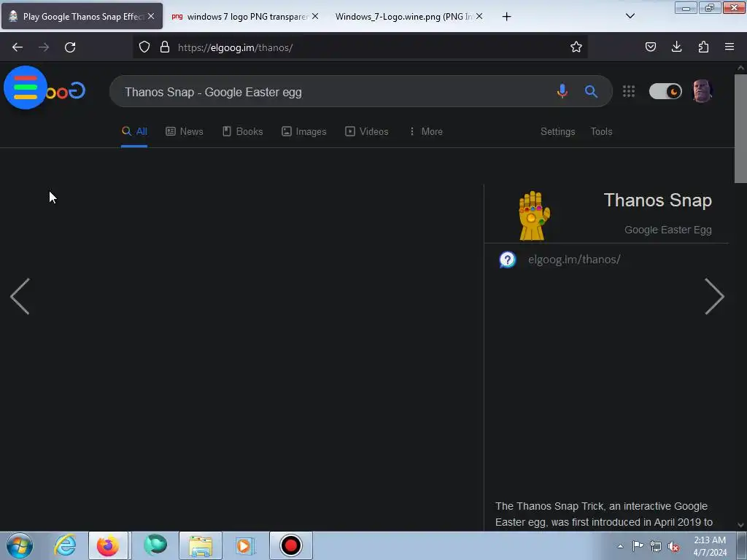Launch Internet Explorer from the taskbar
The width and height of the screenshot is (747, 560).
pos(65,545)
